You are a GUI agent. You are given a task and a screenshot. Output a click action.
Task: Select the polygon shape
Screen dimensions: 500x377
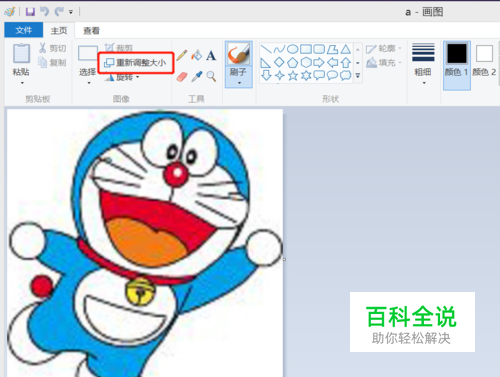pos(332,49)
